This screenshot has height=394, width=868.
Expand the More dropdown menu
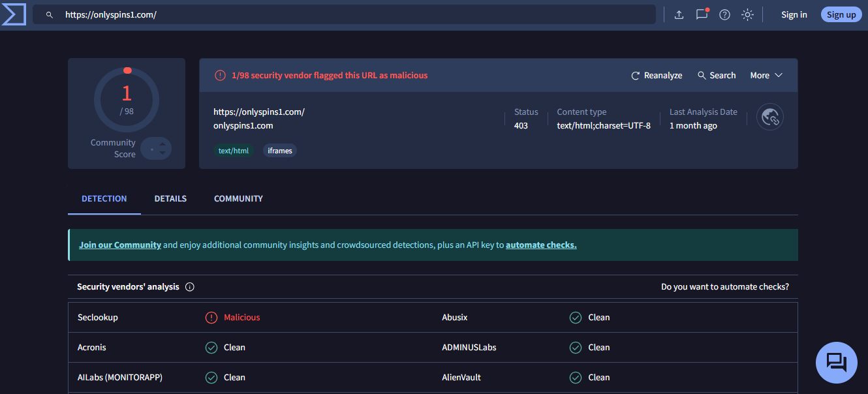coord(766,76)
